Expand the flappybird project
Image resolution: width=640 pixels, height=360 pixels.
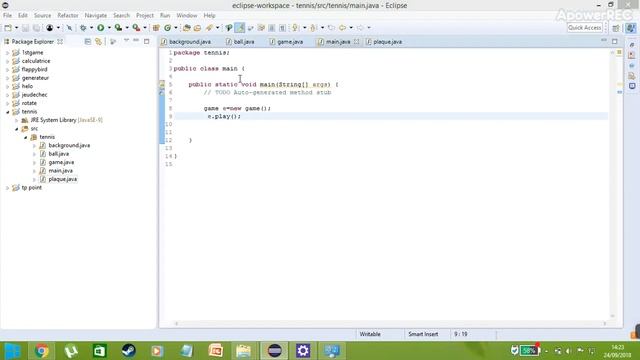pyautogui.click(x=7, y=70)
